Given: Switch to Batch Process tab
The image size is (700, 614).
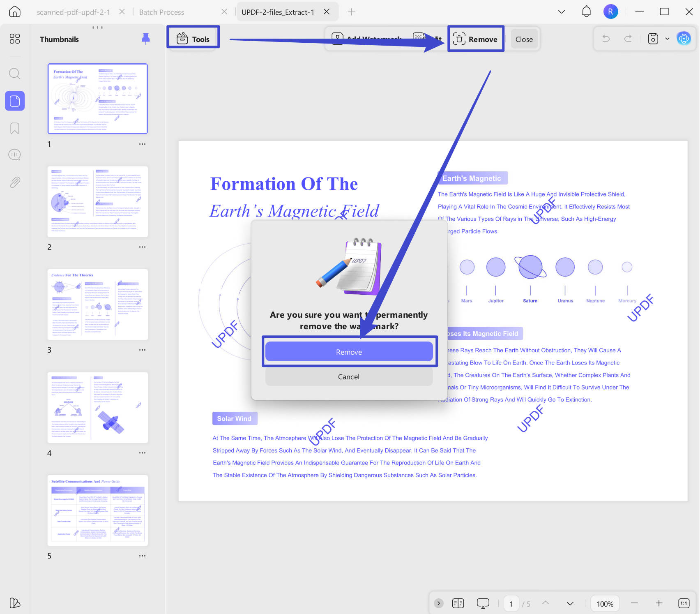Looking at the screenshot, I should click(162, 12).
